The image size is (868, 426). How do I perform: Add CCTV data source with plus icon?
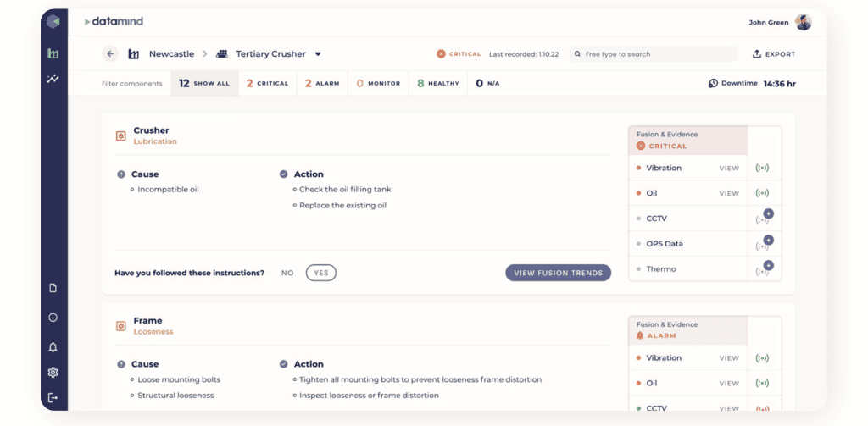pos(768,214)
